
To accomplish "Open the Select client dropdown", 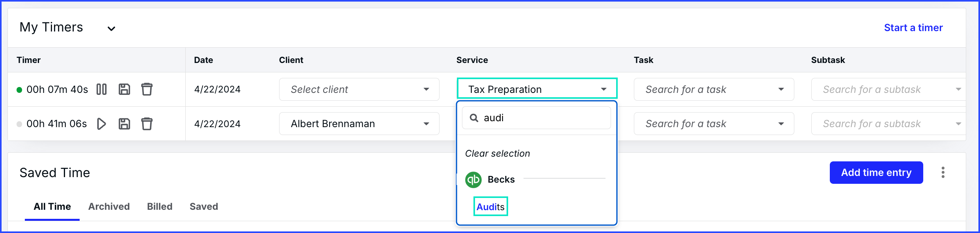I will tap(359, 89).
